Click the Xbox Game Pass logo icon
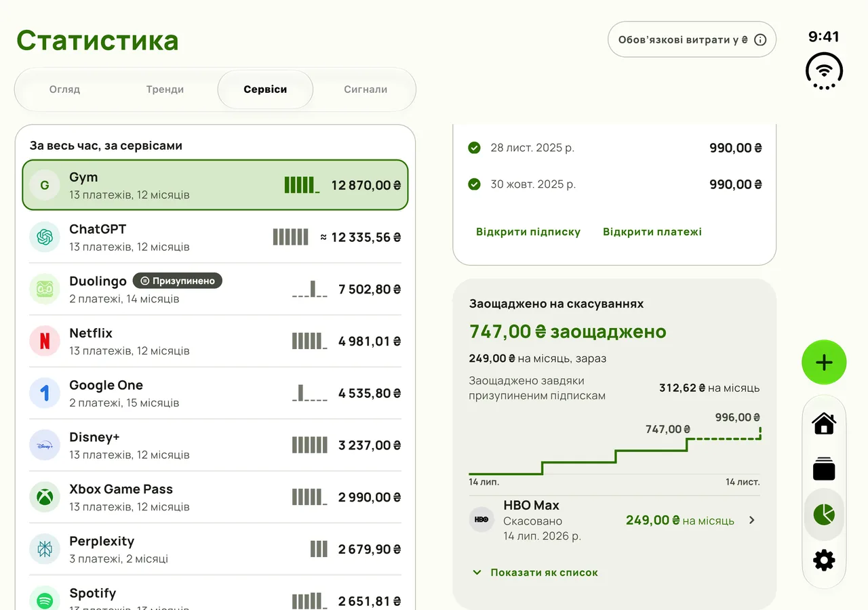This screenshot has height=610, width=868. 45,497
